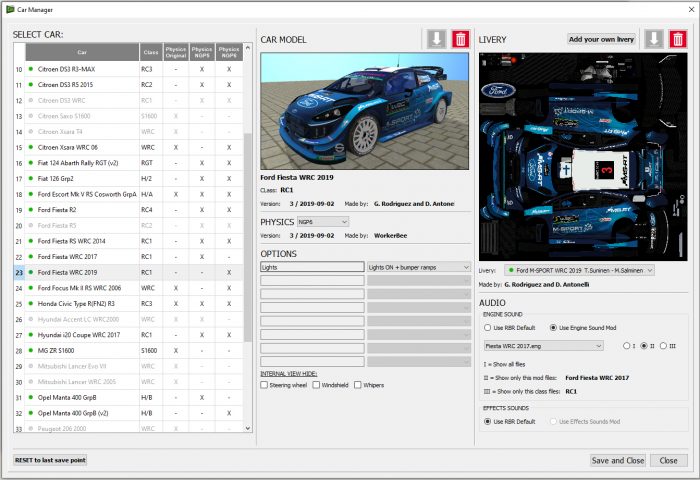Open the Fiesta WRC 2017.eng sound dropdown
700x480 pixels.
tap(543, 346)
